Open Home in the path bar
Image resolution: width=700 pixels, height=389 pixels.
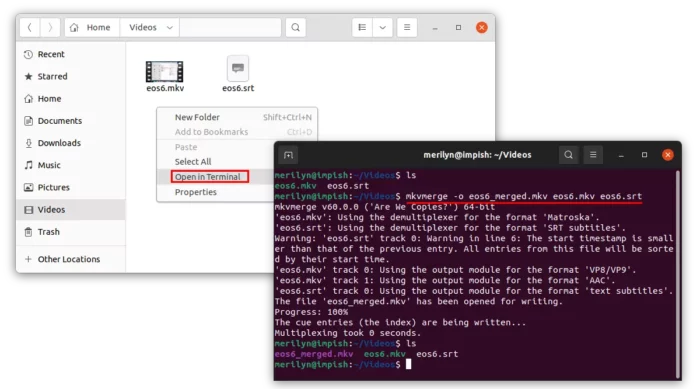(92, 28)
